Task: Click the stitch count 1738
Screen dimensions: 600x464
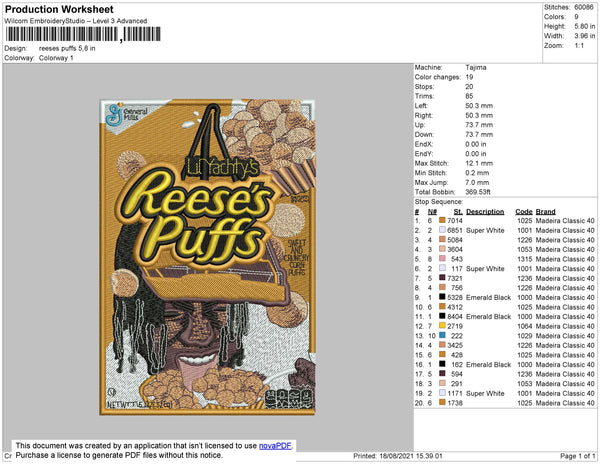Action: [455, 403]
